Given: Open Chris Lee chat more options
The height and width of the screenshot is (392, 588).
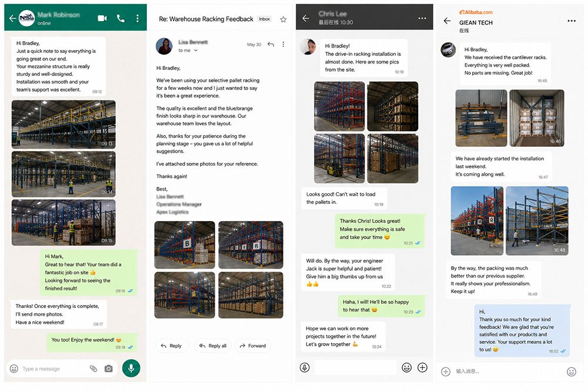Looking at the screenshot, I should (422, 18).
